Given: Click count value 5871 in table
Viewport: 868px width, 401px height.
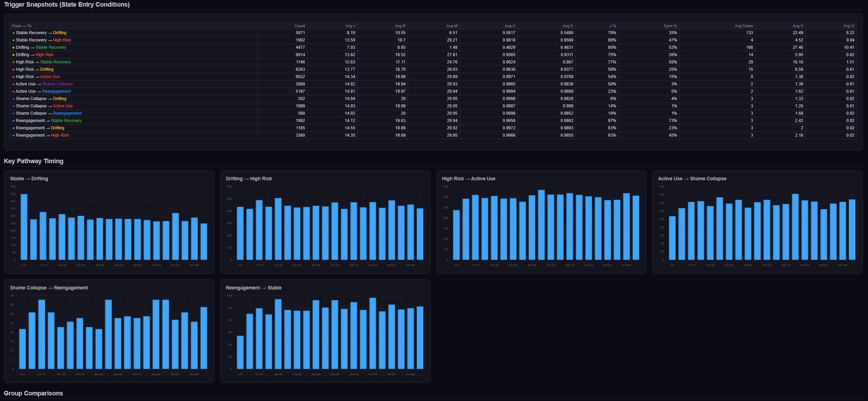Looking at the screenshot, I should tap(300, 33).
